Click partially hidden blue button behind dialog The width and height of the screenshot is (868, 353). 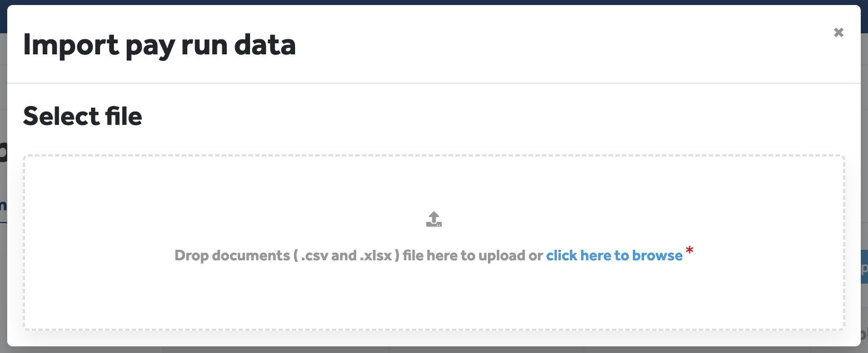pyautogui.click(x=864, y=267)
